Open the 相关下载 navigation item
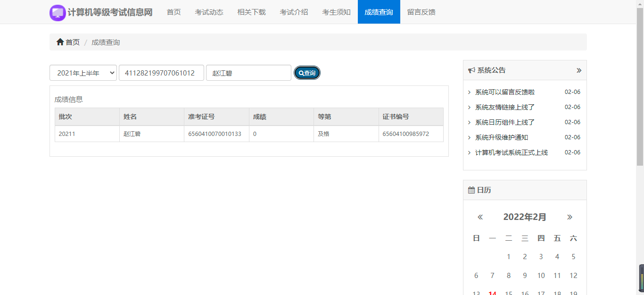 pyautogui.click(x=251, y=12)
